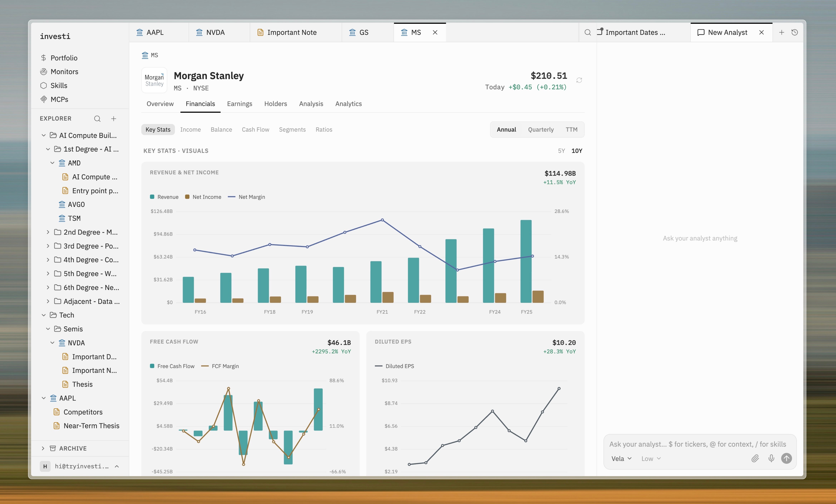Click the Morgan Stanley logo thumbnail

point(154,80)
